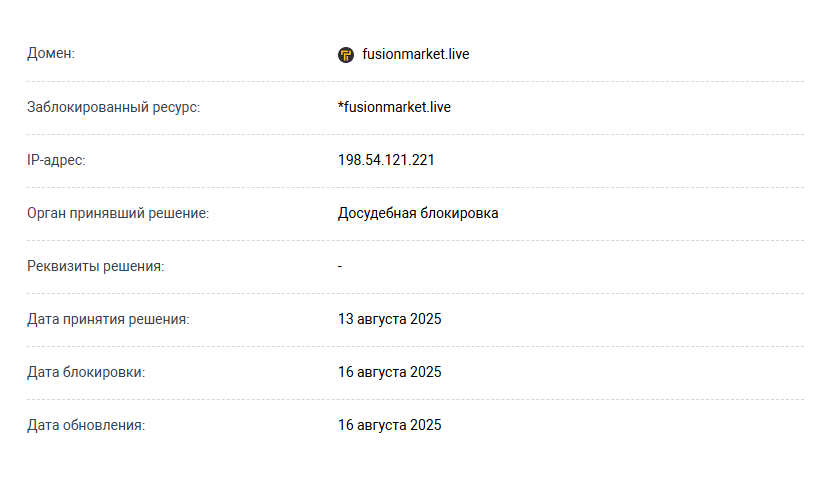This screenshot has height=486, width=828.
Task: Select the IP address 198.54.121.221
Action: [x=386, y=160]
